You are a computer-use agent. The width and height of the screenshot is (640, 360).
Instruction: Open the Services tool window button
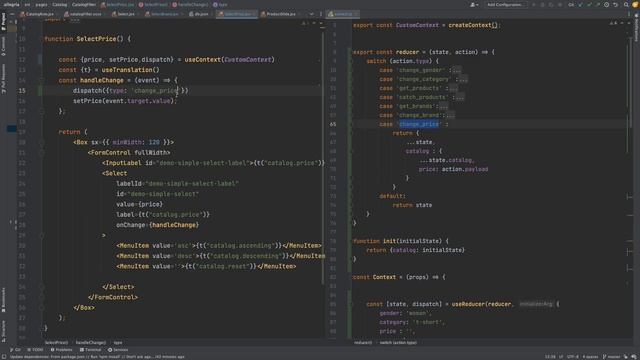click(x=118, y=350)
